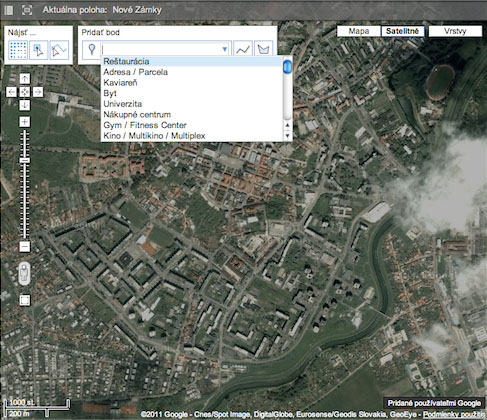The image size is (487, 420).
Task: Open the Vrstvy layers menu
Action: [x=455, y=31]
